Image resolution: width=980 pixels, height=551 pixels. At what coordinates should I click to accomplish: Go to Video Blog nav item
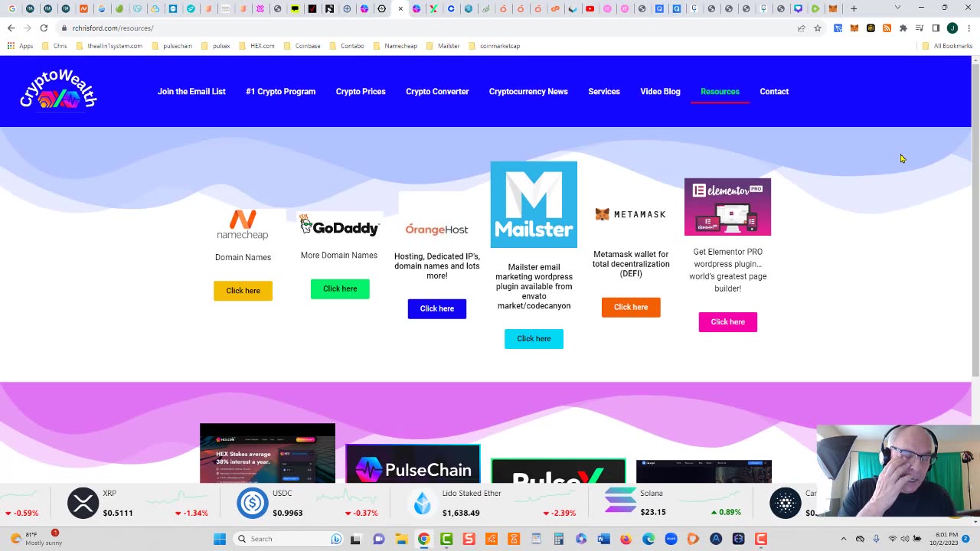click(660, 91)
